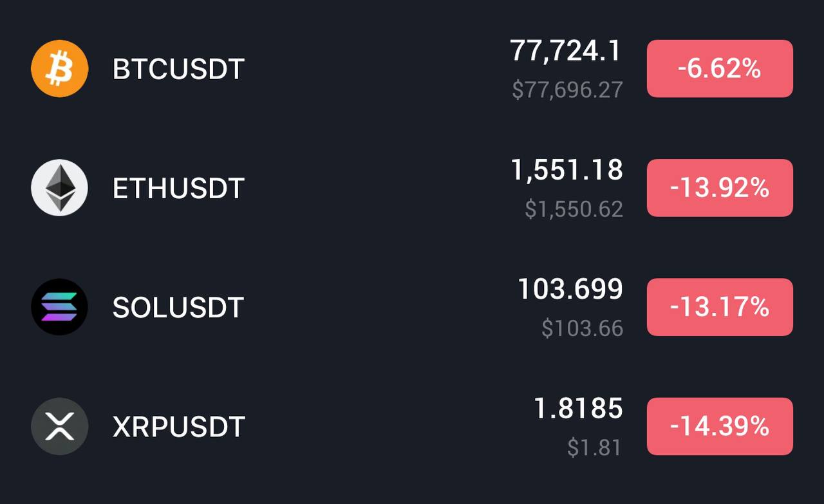The width and height of the screenshot is (824, 504).
Task: Tap the -13.92% change badge
Action: coord(720,187)
